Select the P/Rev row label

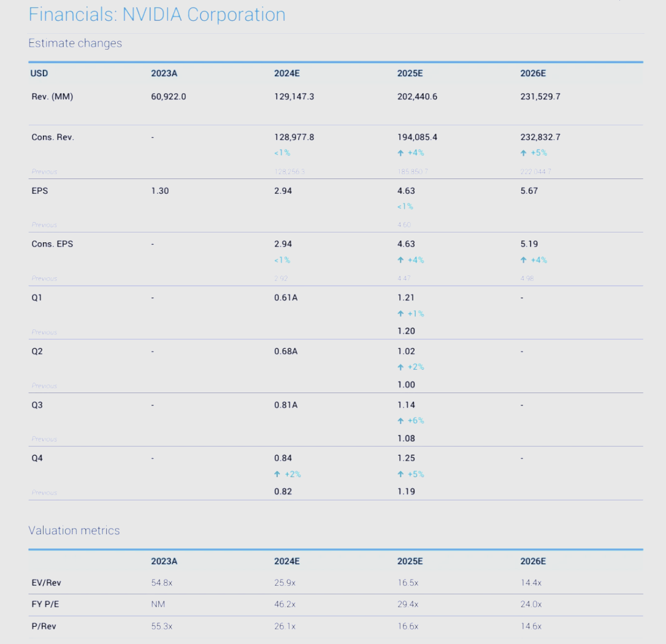(42, 626)
